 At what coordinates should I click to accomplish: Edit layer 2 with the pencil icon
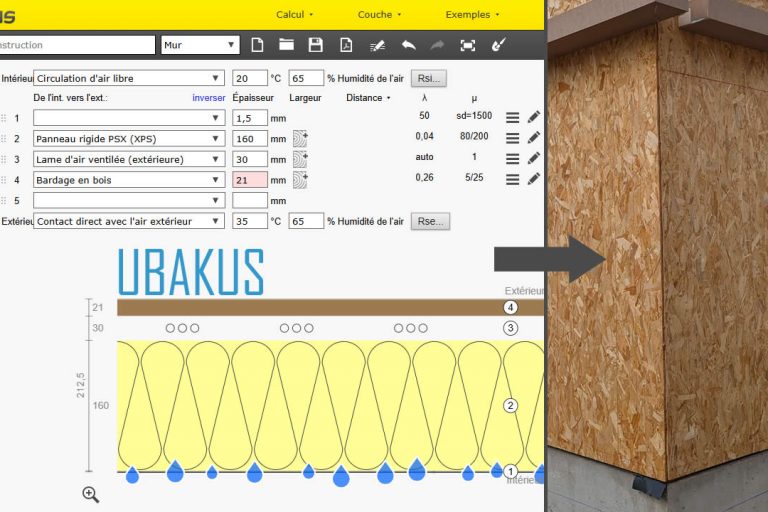coord(534,138)
